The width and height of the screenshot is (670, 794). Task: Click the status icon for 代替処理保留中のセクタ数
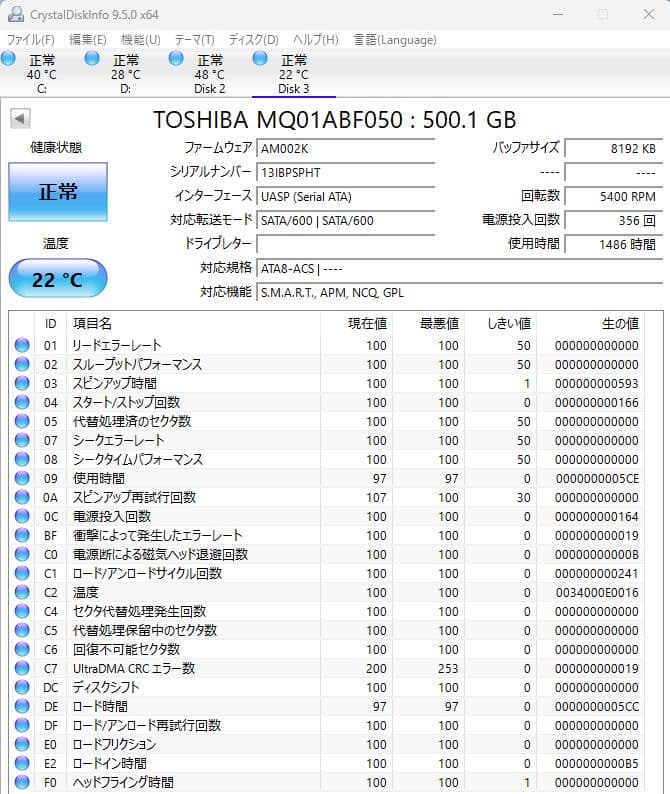click(x=22, y=630)
